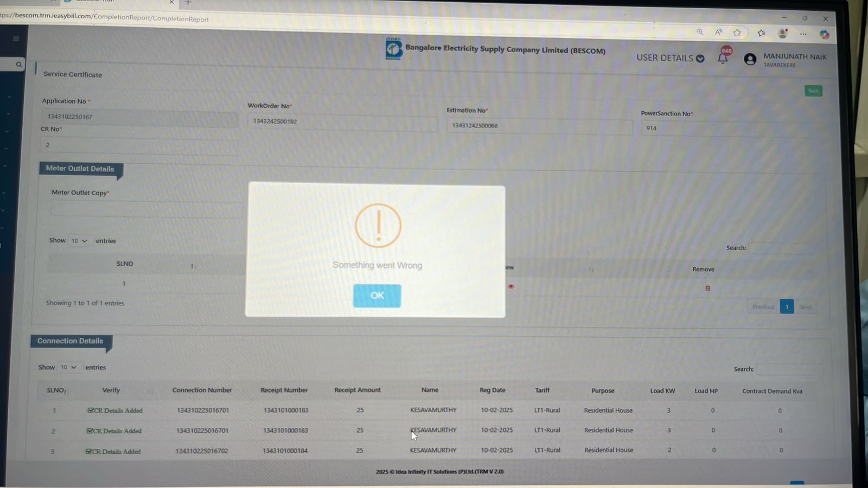Click the Application No input field

139,117
